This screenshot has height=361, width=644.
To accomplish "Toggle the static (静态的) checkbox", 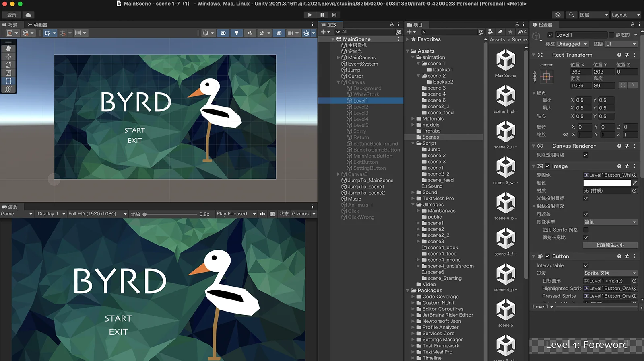I will coord(611,35).
